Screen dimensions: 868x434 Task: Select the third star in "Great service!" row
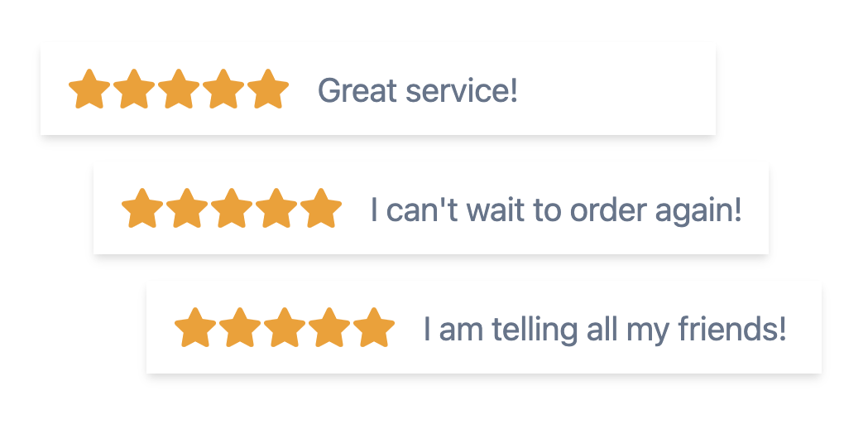[179, 89]
